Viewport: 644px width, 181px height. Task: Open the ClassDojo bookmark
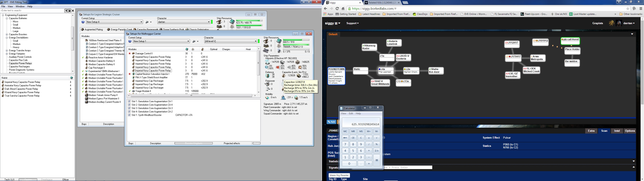(x=420, y=14)
